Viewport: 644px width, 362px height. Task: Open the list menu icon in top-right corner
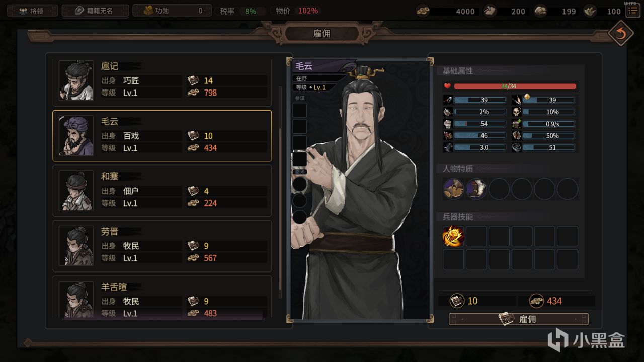(632, 11)
